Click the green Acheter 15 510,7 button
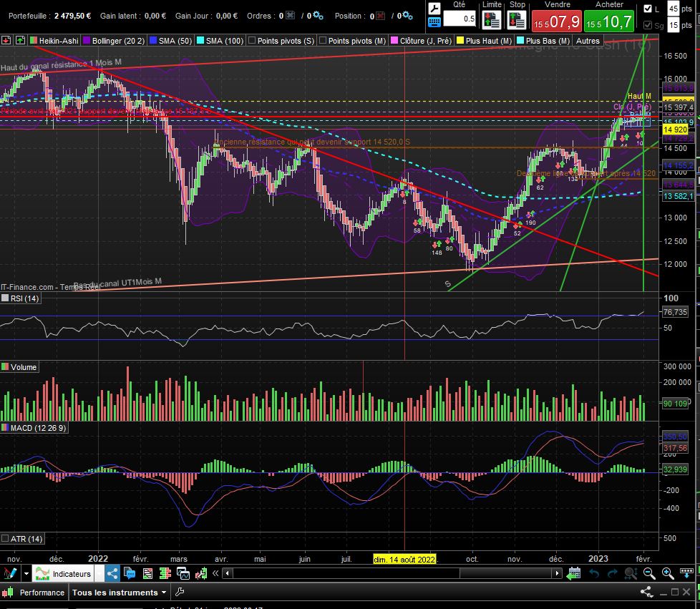The height and width of the screenshot is (609, 700). (x=609, y=21)
